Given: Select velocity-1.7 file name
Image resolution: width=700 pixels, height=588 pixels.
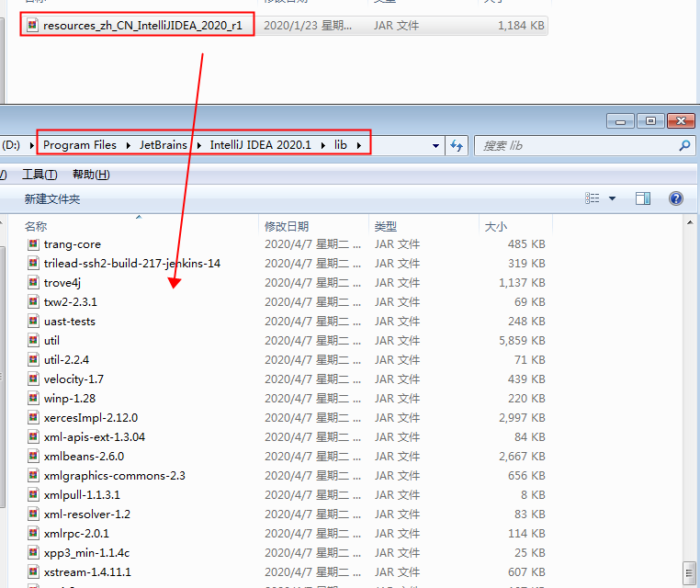Looking at the screenshot, I should (74, 379).
